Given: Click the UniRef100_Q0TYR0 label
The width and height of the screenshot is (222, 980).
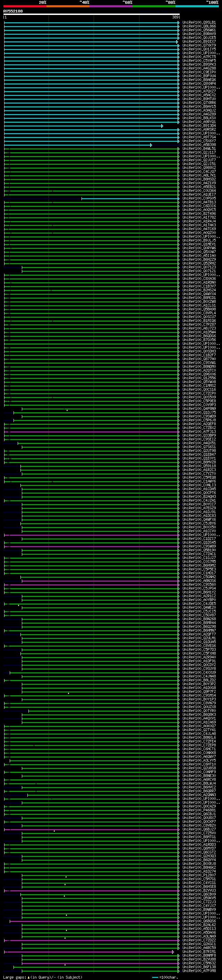Looking at the screenshot, I should click(199, 711).
